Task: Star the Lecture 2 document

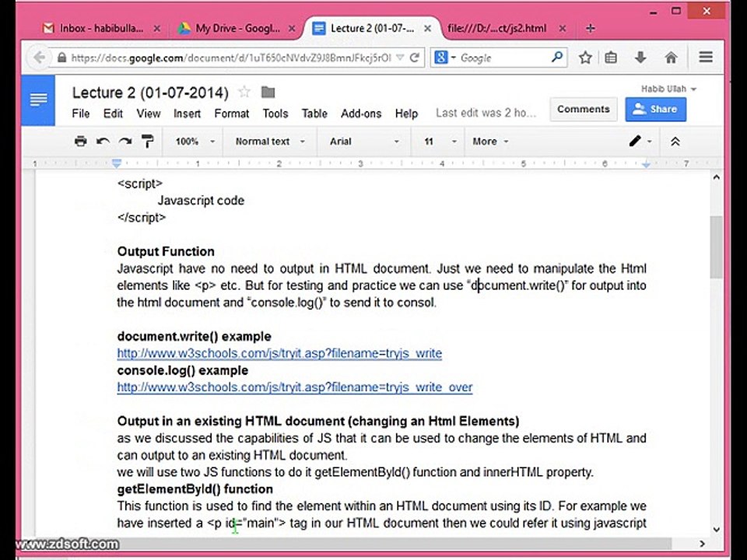Action: tap(244, 92)
